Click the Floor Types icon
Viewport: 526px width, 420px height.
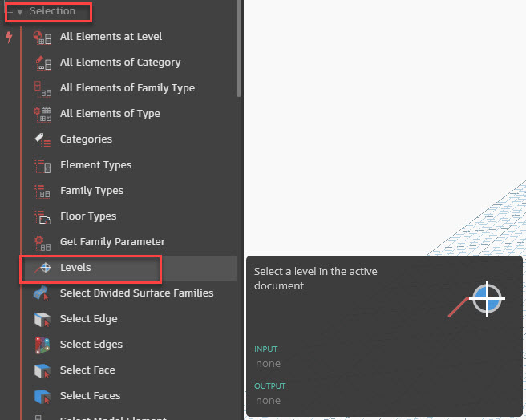pos(43,217)
